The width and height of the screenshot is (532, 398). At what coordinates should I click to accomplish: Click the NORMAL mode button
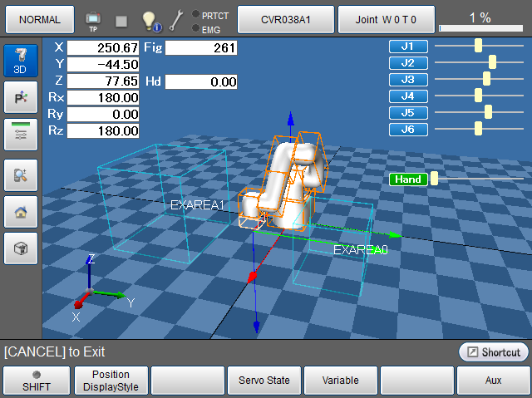point(38,18)
